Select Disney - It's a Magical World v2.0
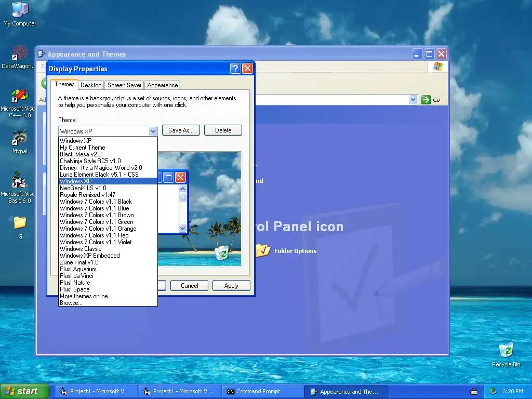This screenshot has width=532, height=399. [108, 168]
